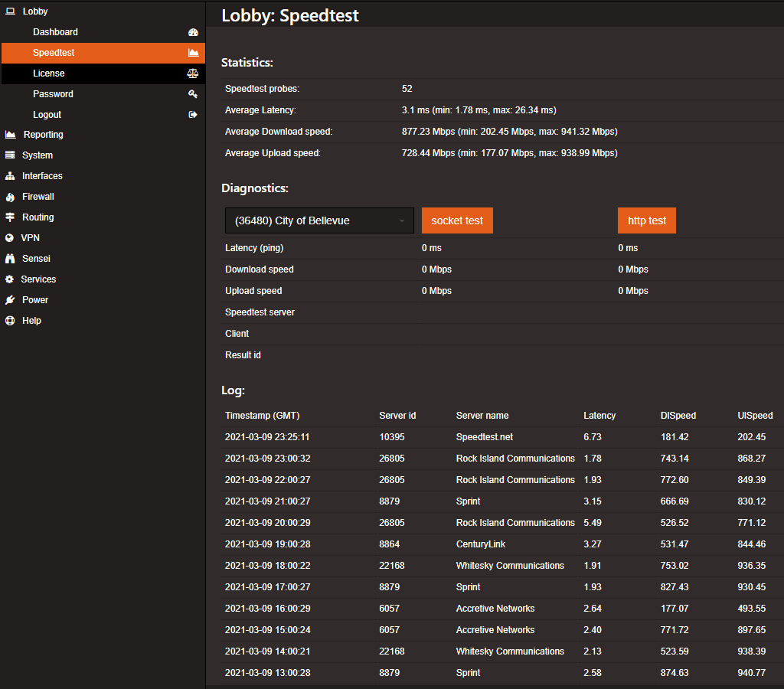
Task: Select the License menu item
Action: 49,73
